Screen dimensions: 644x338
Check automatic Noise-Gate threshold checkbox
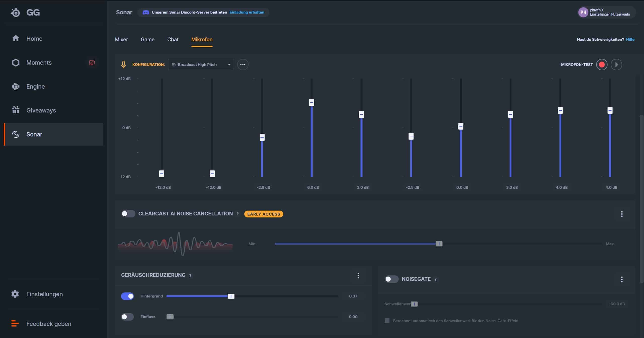tap(387, 321)
